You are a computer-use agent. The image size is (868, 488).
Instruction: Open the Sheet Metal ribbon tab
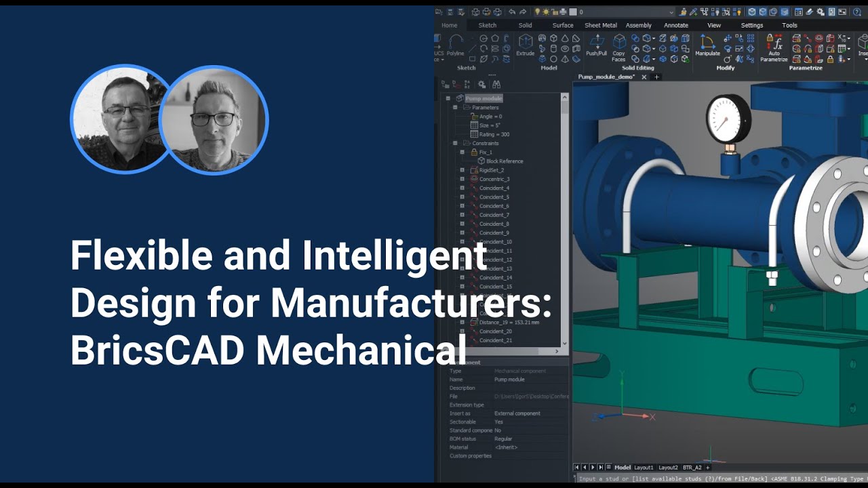click(x=601, y=25)
